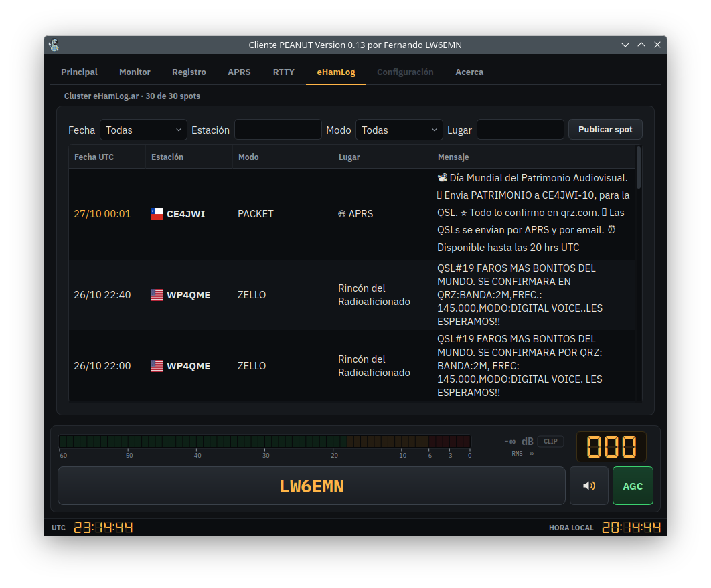Image resolution: width=711 pixels, height=588 pixels.
Task: Toggle the CLIP indicator
Action: [550, 442]
